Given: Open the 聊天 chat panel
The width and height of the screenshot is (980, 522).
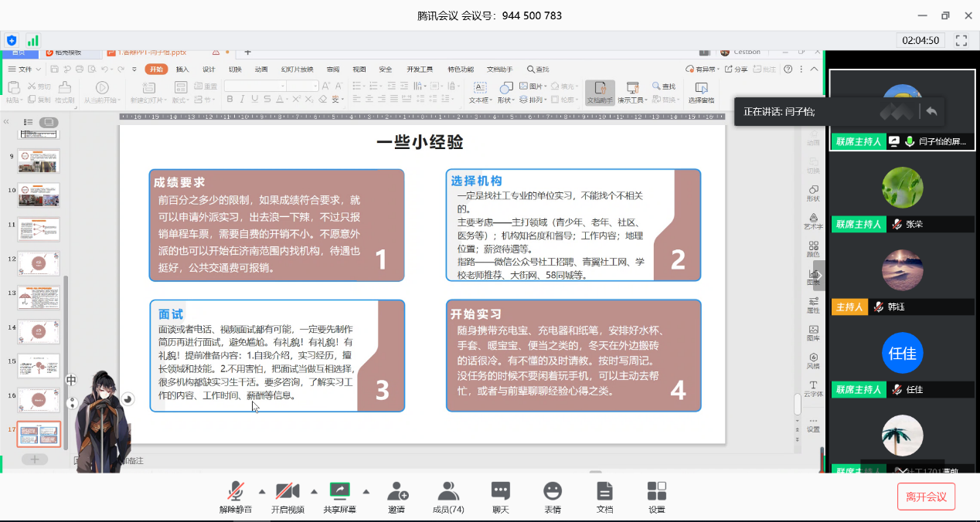Looking at the screenshot, I should 500,496.
